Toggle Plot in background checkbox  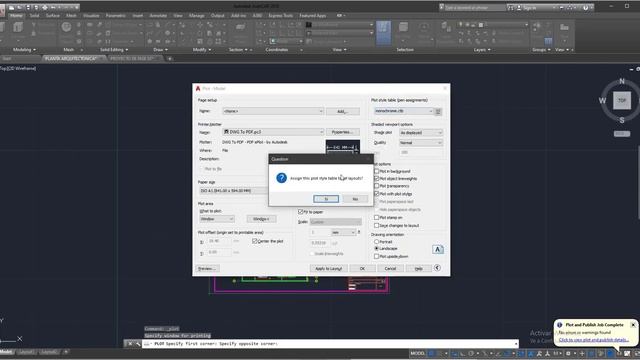tap(377, 171)
